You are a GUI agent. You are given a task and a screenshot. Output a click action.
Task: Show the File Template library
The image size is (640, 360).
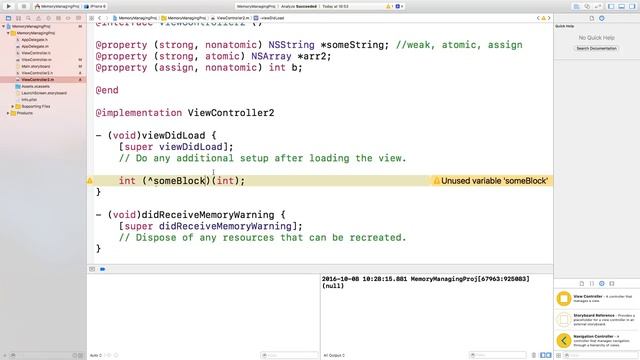tap(582, 283)
